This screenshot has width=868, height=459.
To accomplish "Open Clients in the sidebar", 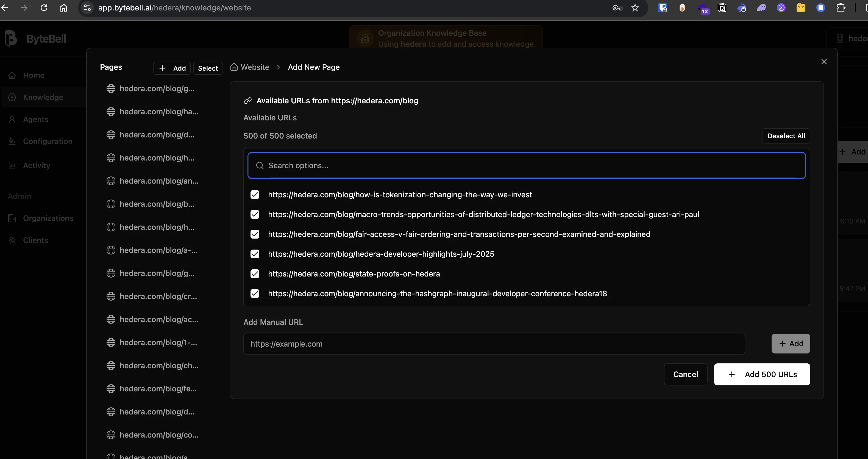I will point(35,240).
